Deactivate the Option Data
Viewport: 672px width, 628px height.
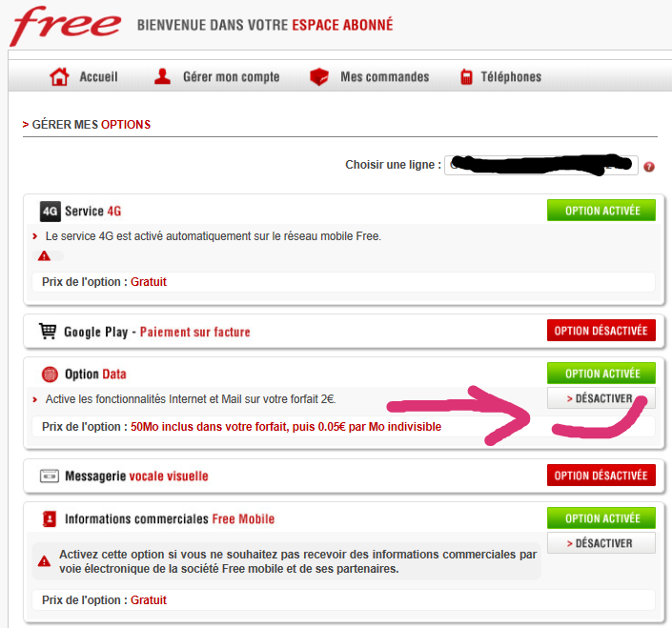coord(601,398)
